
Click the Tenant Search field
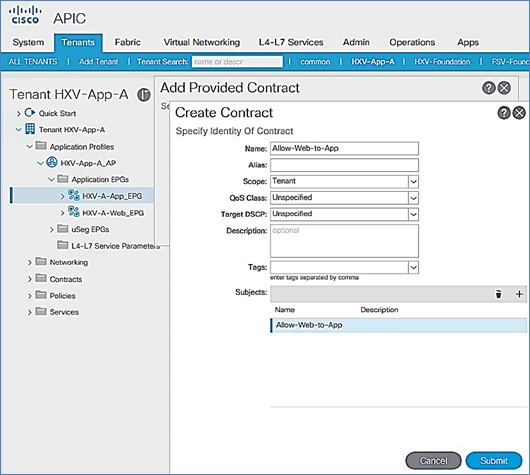[x=237, y=62]
